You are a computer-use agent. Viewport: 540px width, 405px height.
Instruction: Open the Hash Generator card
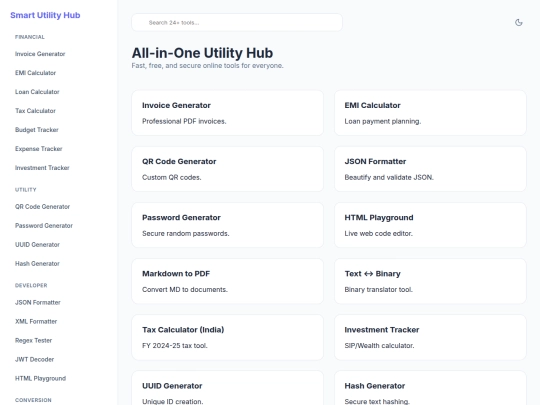430,388
